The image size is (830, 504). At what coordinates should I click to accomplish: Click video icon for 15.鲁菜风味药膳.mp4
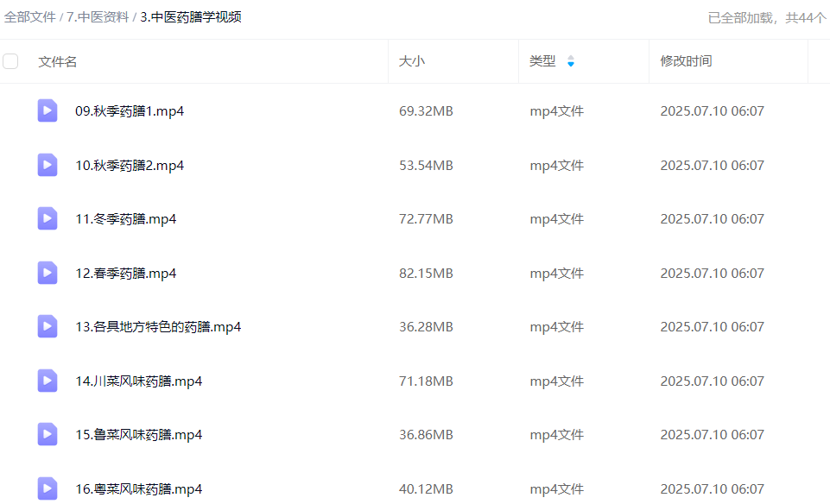(48, 434)
